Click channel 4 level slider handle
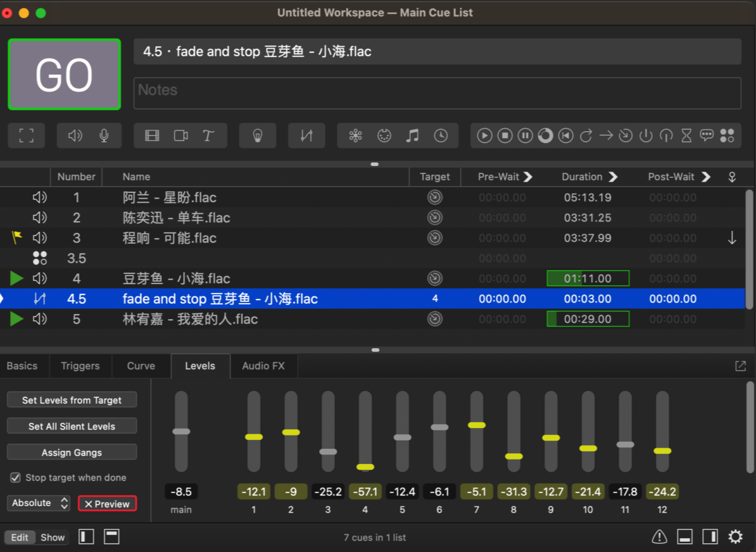Screen dimensions: 756x552 point(365,467)
